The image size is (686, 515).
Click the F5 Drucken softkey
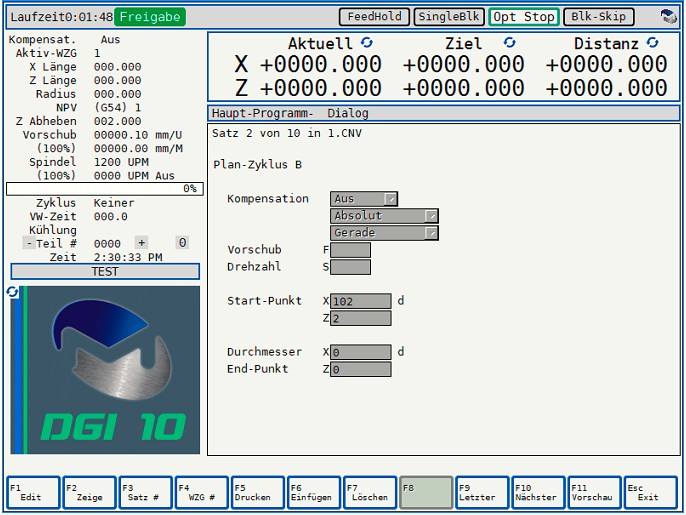[x=257, y=493]
